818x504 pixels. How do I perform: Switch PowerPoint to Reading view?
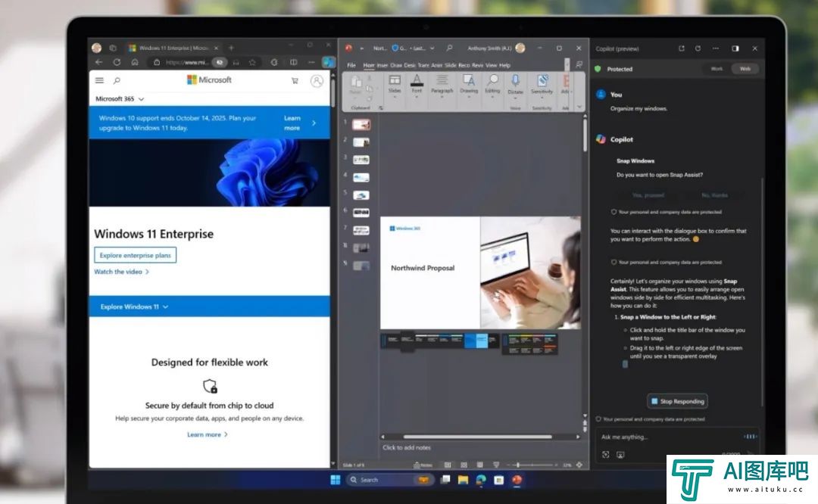(x=480, y=465)
